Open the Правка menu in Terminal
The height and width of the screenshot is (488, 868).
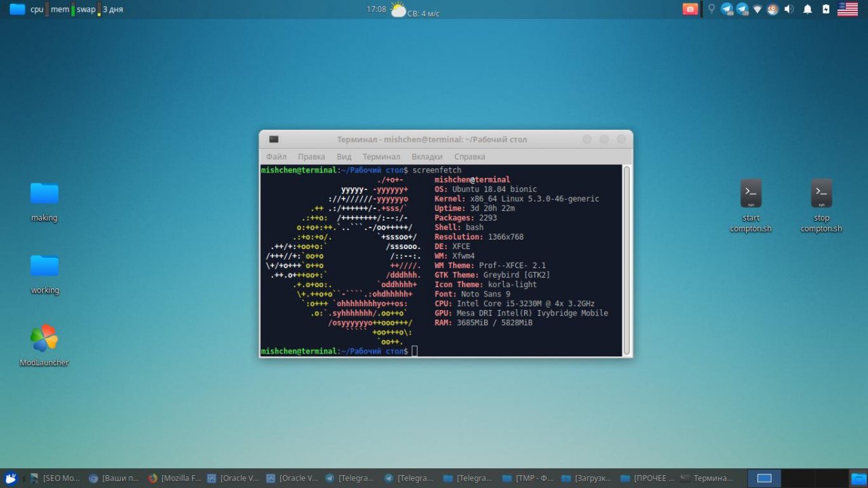coord(311,157)
